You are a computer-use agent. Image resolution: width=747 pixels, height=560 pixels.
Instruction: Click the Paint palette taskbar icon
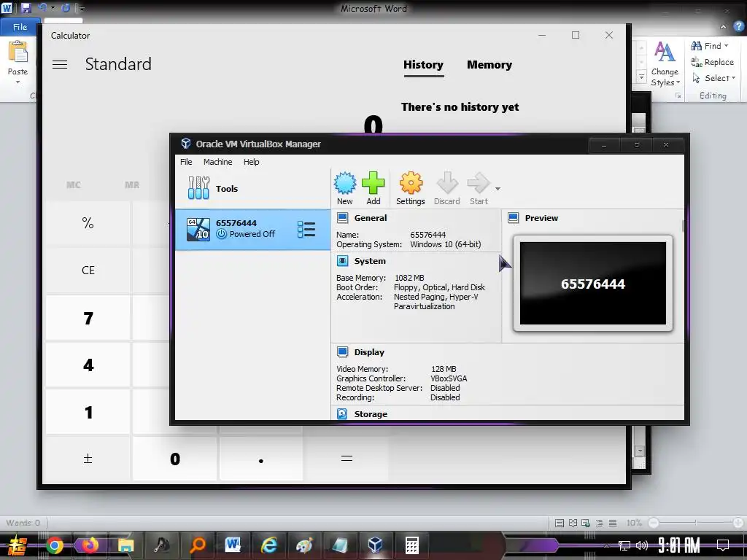pos(304,545)
